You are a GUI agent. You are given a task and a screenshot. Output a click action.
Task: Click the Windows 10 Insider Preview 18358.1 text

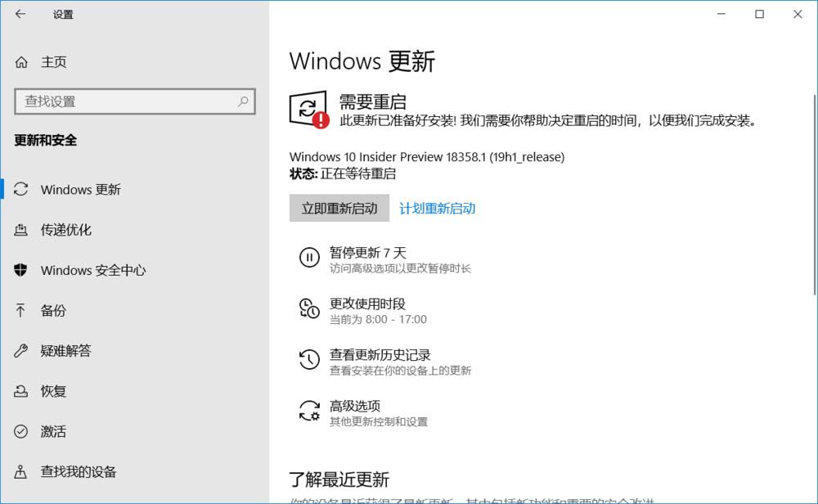click(x=427, y=156)
